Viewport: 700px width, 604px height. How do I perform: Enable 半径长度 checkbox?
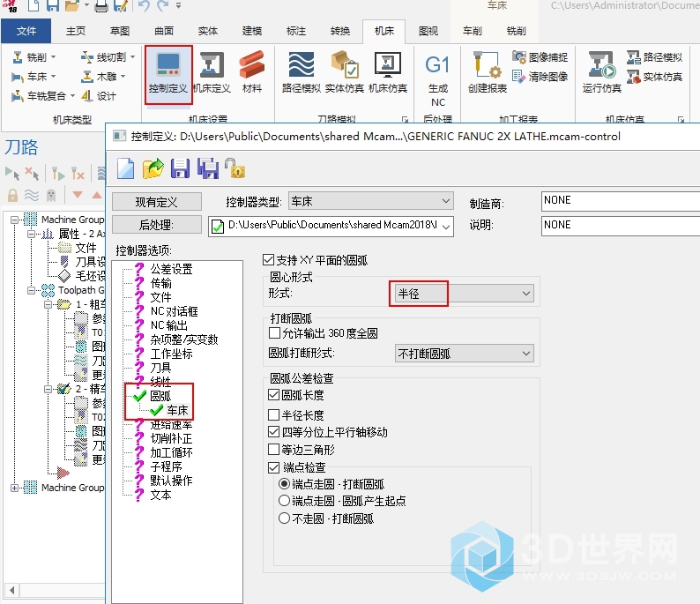pos(273,414)
